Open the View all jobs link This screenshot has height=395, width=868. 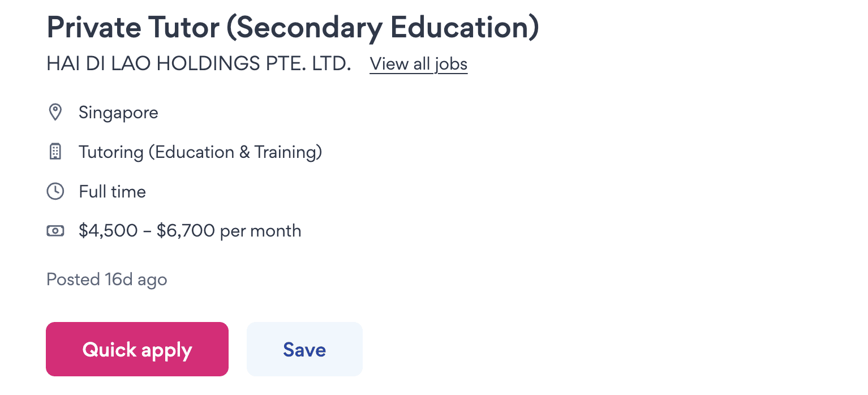click(x=418, y=64)
